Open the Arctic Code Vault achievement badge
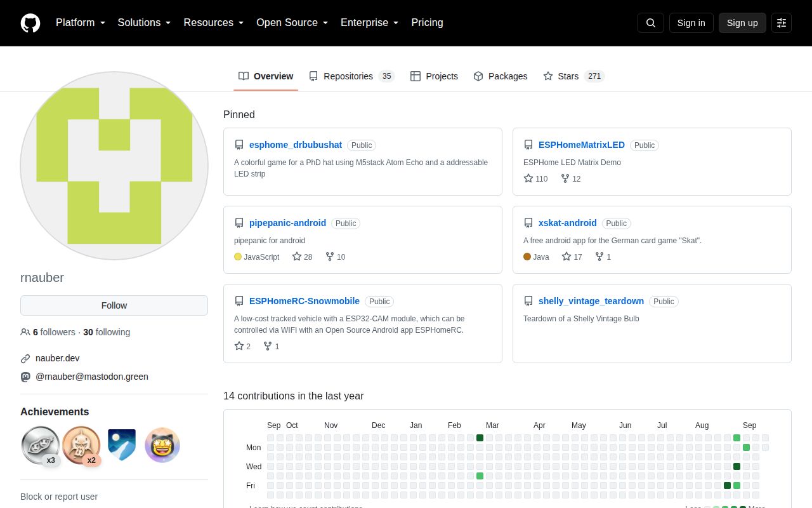 point(122,445)
